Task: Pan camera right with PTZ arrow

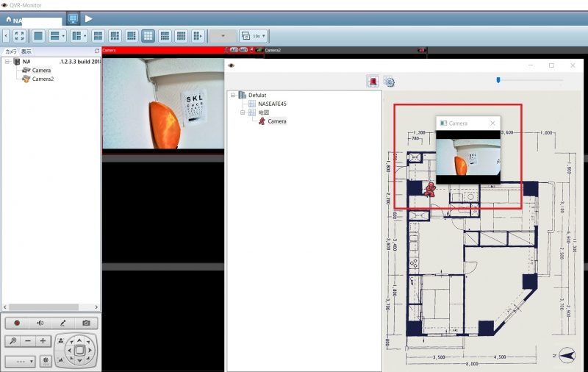Action: [90, 351]
